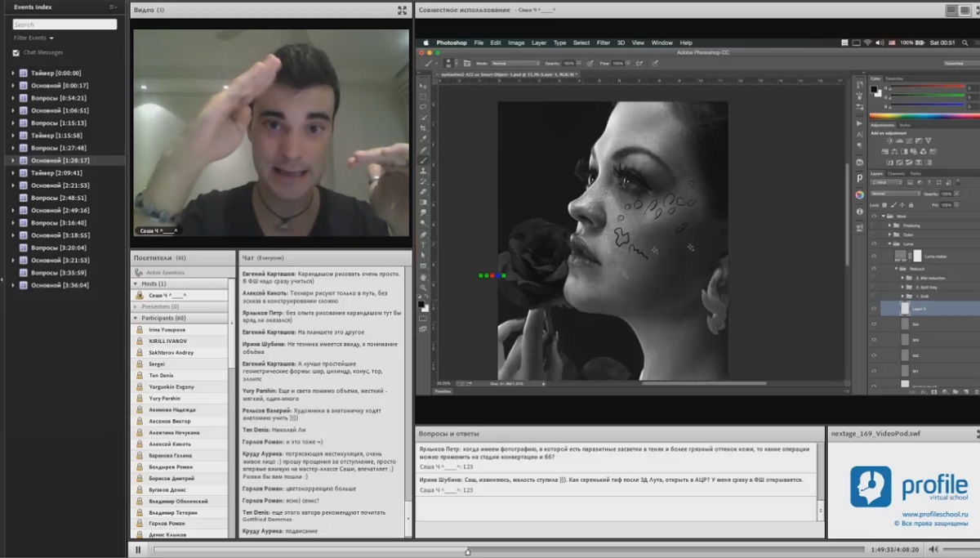Hide the Work layer group
The width and height of the screenshot is (980, 558).
coord(874,217)
